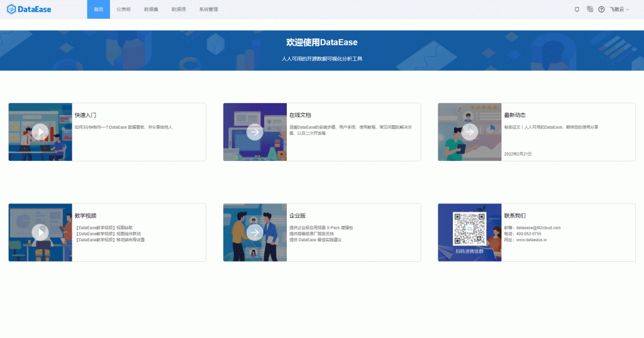Click the 提供高等级原厂服务支持 line
The width and height of the screenshot is (644, 338).
pos(311,234)
